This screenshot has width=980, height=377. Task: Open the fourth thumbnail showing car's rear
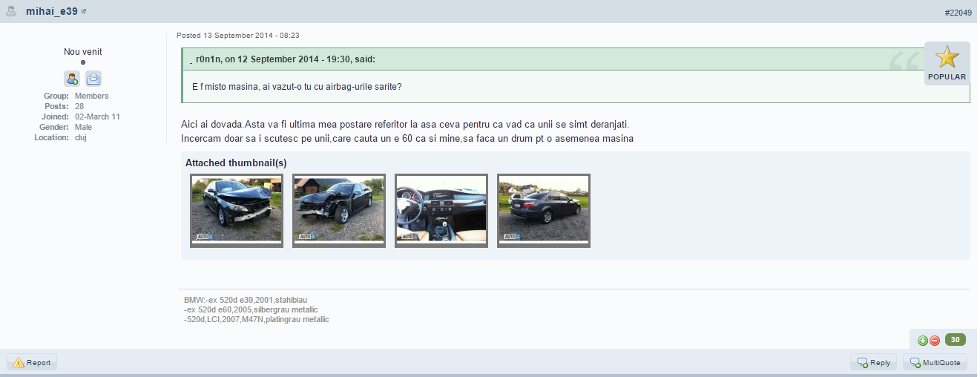544,210
